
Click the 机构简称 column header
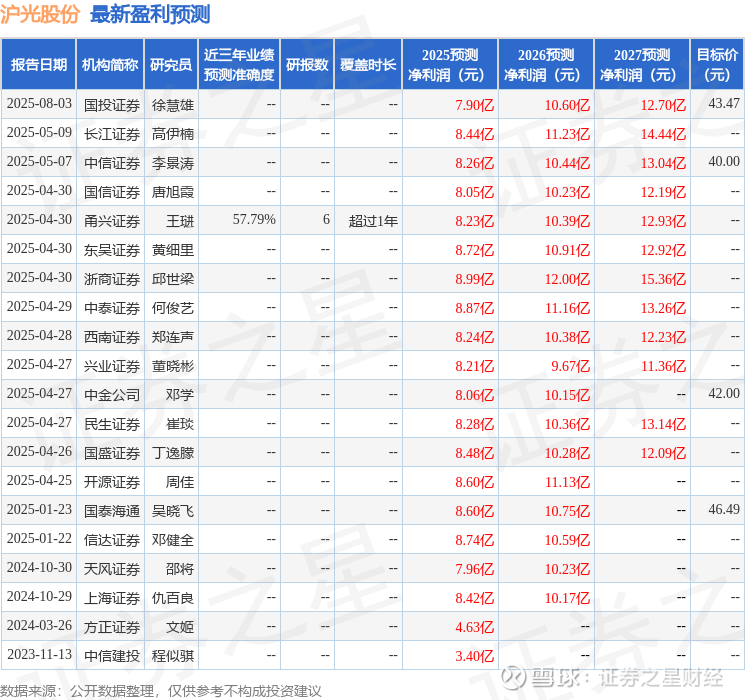point(110,64)
